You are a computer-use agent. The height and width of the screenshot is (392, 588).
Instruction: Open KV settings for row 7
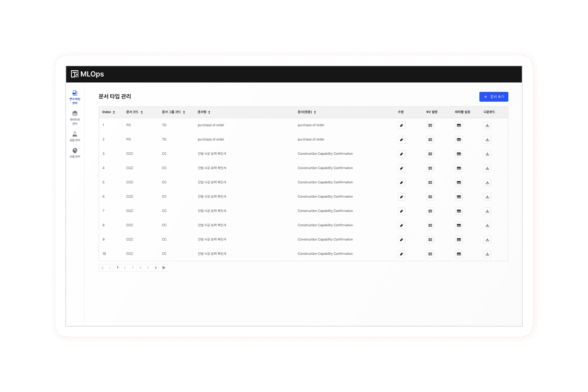click(430, 211)
